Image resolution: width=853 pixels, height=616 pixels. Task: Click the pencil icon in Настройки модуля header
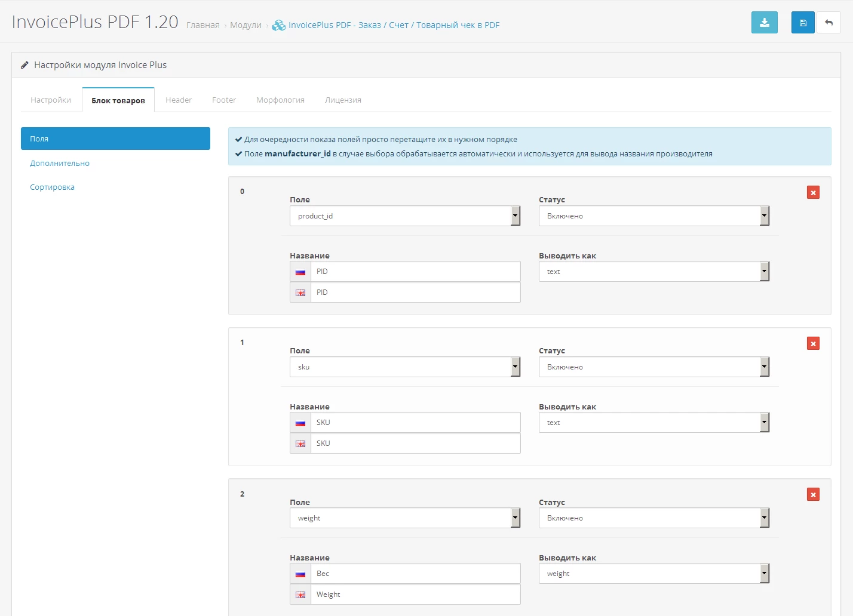24,65
